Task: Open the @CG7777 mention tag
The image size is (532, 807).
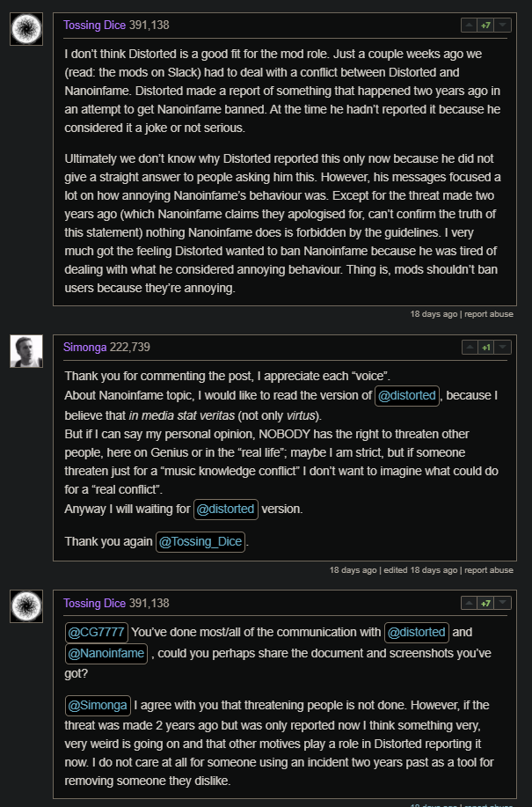Action: click(x=96, y=633)
